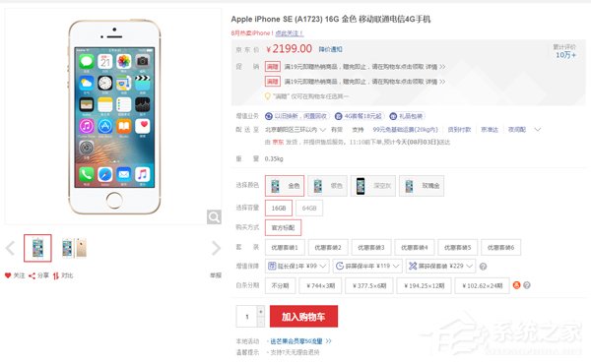This screenshot has height=364, width=591.
Task: Click the magnifier zoom icon on product image
Action: click(214, 216)
